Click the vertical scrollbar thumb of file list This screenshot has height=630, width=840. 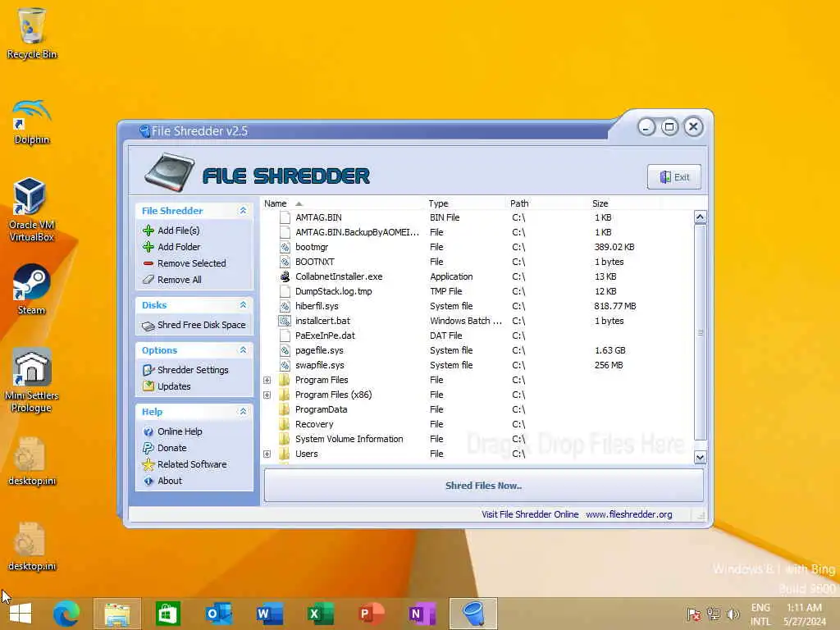tap(700, 332)
